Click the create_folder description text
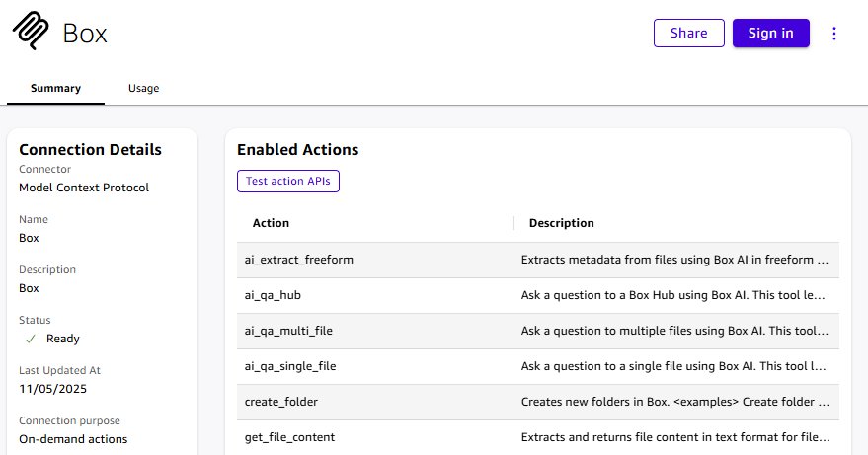This screenshot has width=868, height=455. coord(674,402)
